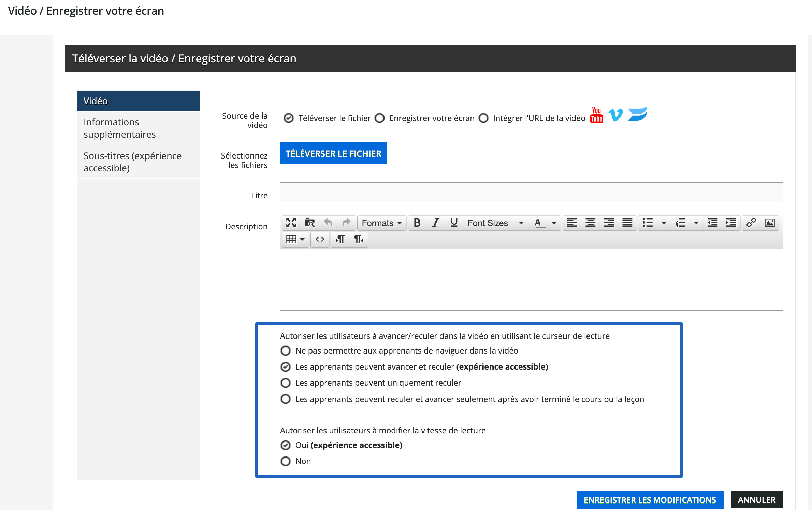This screenshot has height=510, width=812.
Task: Insert an image into the description
Action: point(770,223)
